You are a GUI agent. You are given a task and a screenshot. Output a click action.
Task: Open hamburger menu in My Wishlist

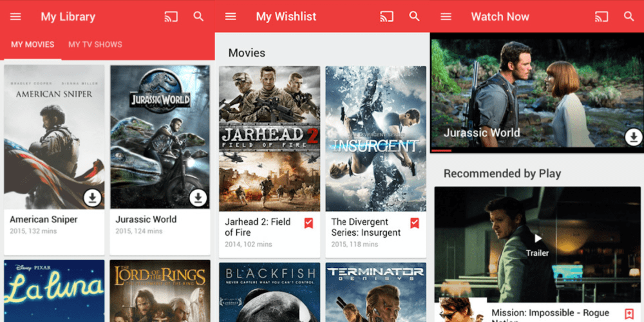[x=231, y=17]
